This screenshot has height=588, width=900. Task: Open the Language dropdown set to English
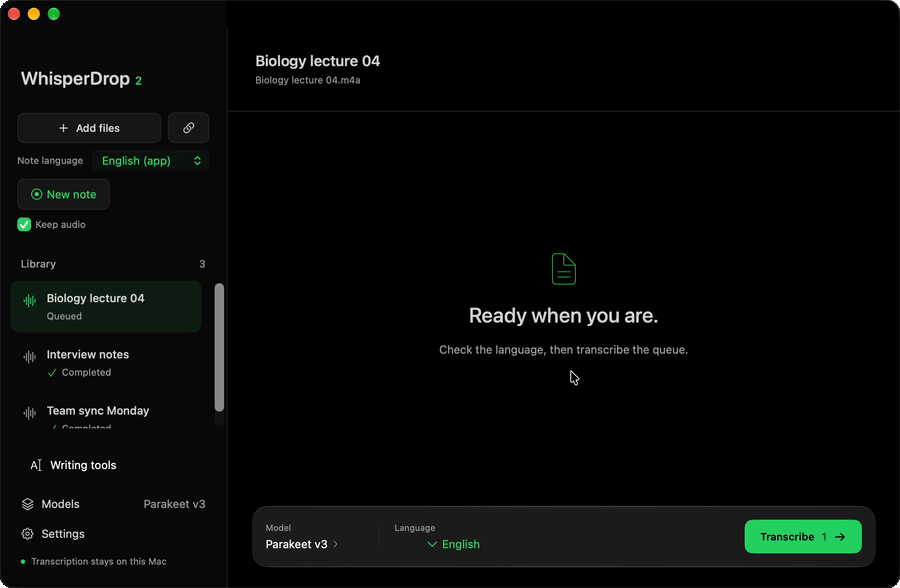tap(453, 544)
